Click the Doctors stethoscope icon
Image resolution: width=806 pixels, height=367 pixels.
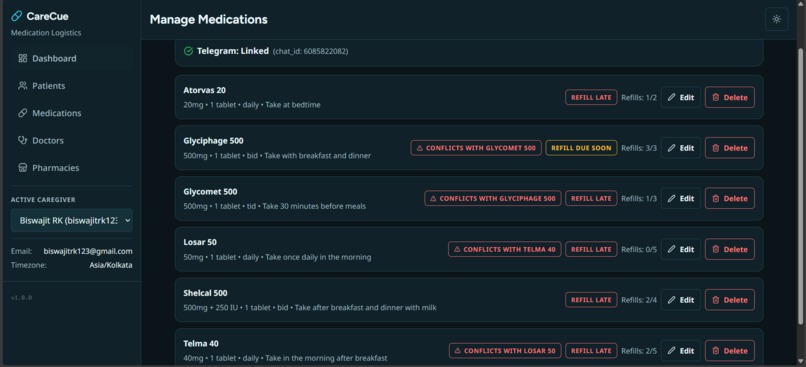[23, 140]
